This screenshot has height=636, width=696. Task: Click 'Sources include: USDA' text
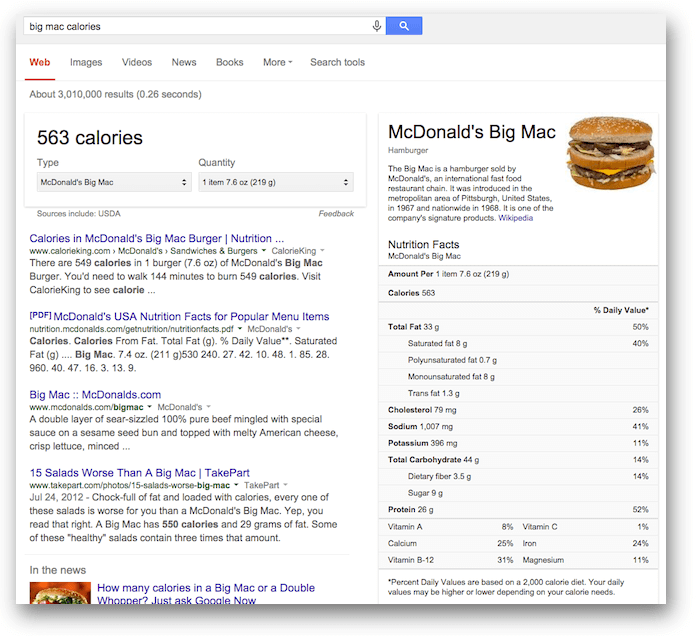coord(79,213)
